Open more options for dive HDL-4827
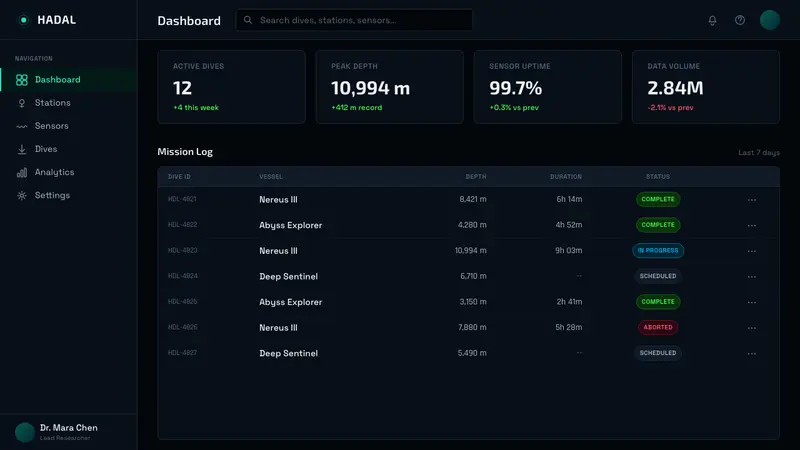The height and width of the screenshot is (450, 800). pos(752,353)
